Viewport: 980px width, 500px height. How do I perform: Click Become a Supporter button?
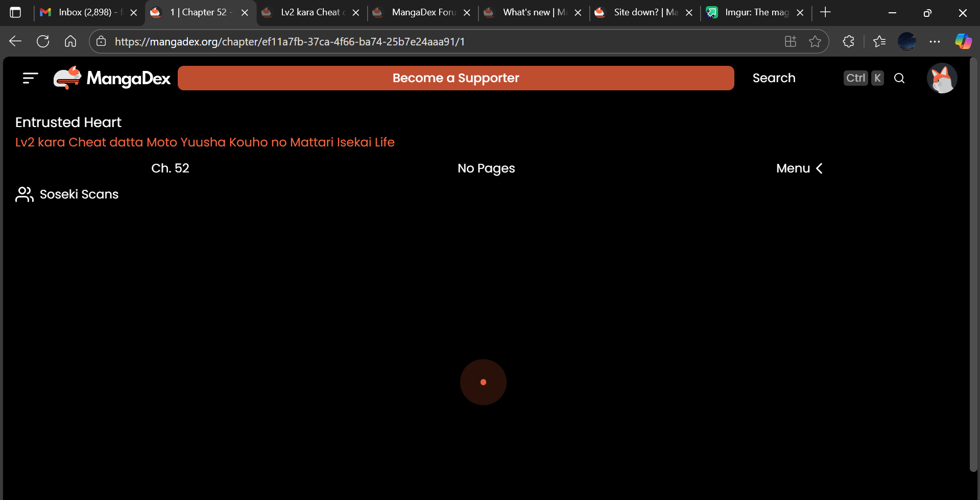tap(456, 78)
